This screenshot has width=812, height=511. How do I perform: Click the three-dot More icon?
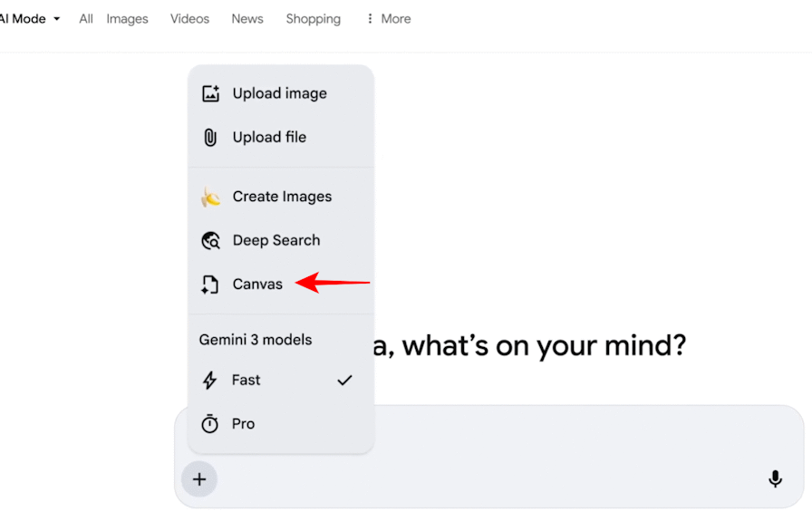370,19
